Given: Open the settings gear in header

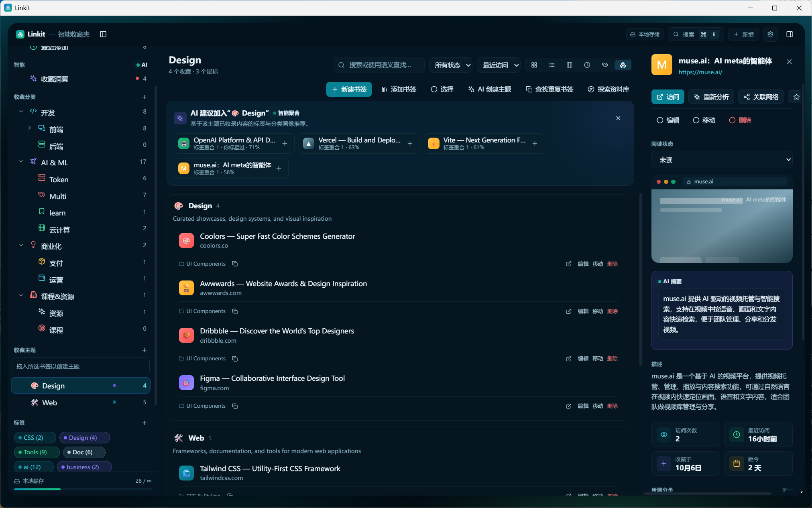Looking at the screenshot, I should pos(770,34).
